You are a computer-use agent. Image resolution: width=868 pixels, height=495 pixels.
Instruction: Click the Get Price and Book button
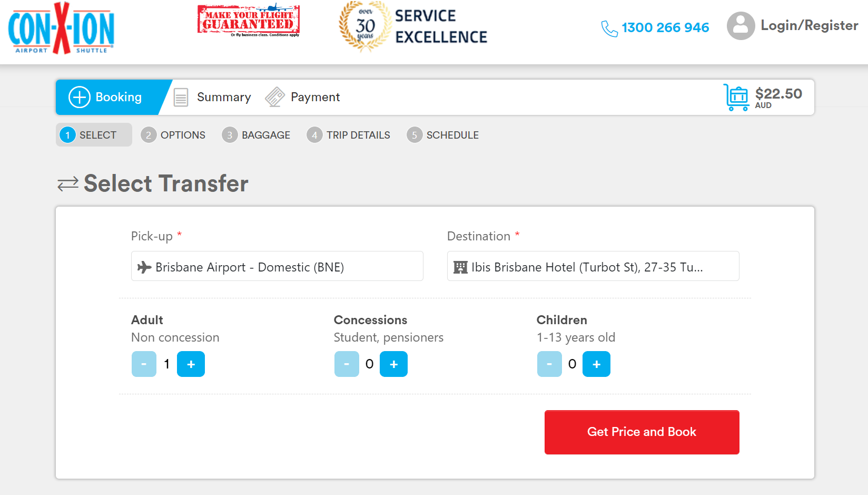coord(642,432)
